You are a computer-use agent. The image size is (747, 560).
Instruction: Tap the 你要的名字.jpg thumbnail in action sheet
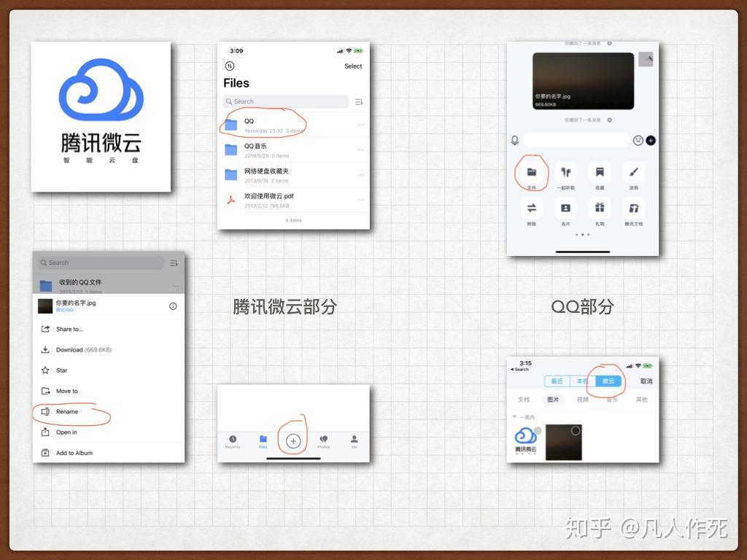point(45,306)
